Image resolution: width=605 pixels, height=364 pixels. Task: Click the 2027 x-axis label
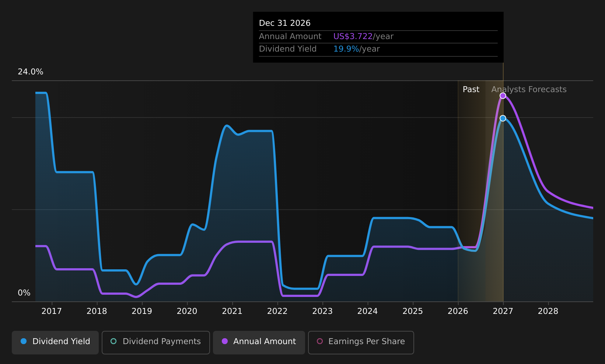(503, 311)
